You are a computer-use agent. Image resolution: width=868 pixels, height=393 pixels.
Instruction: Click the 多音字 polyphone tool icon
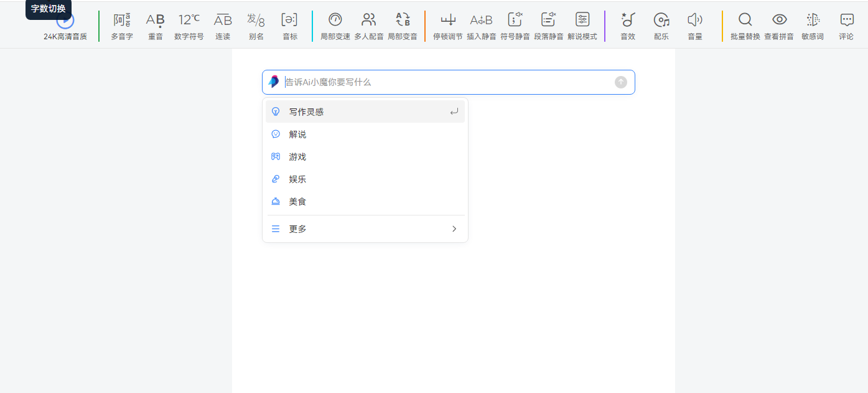122,21
